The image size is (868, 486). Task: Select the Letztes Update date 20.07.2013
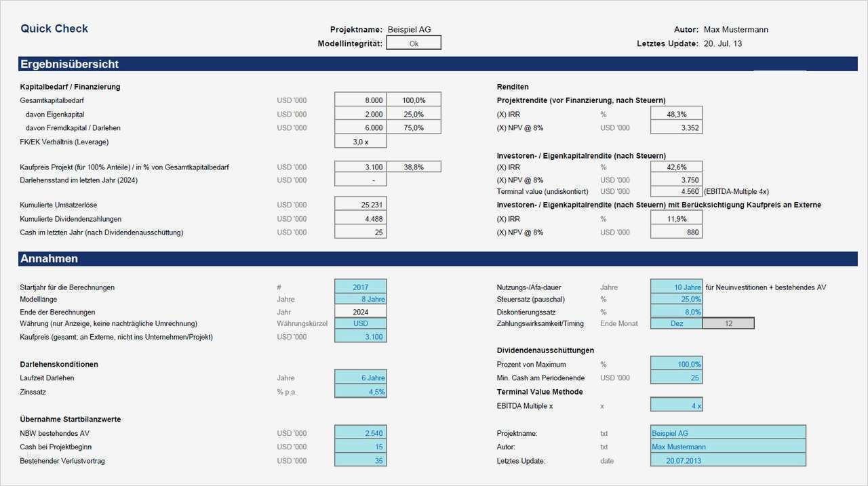pyautogui.click(x=728, y=460)
